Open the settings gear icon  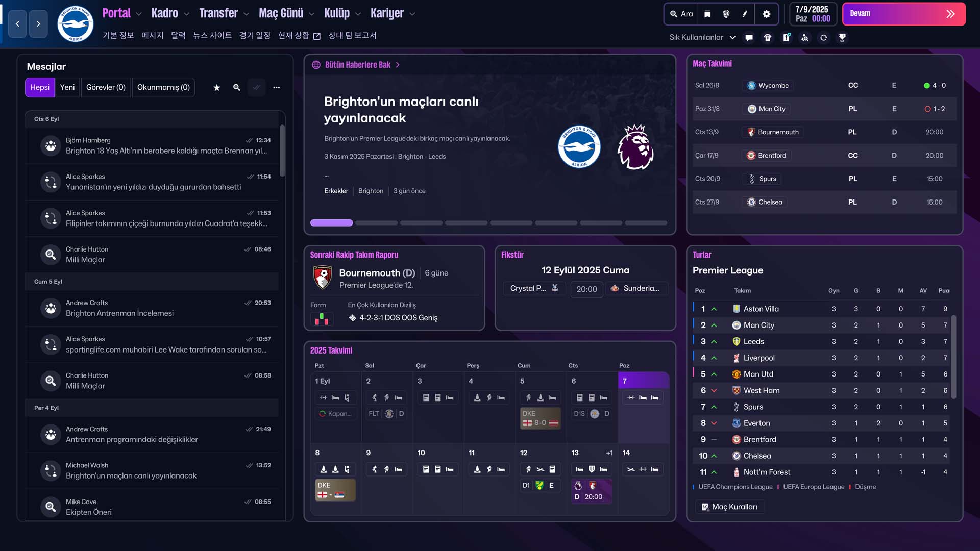point(766,14)
